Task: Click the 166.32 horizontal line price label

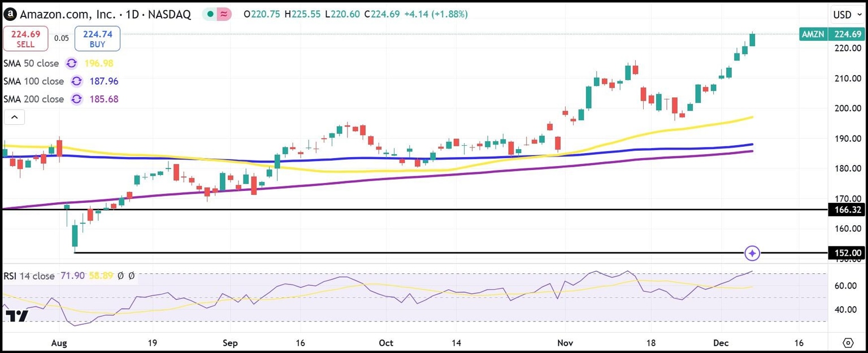Action: coord(848,210)
